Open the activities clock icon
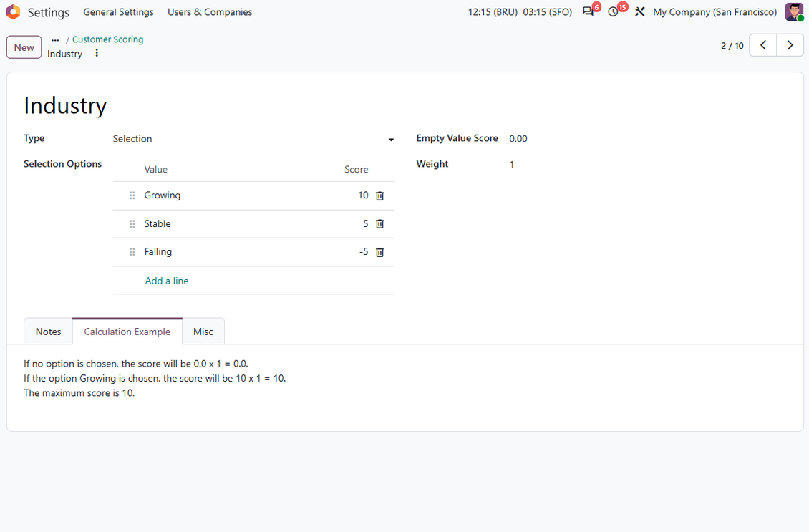 click(613, 12)
